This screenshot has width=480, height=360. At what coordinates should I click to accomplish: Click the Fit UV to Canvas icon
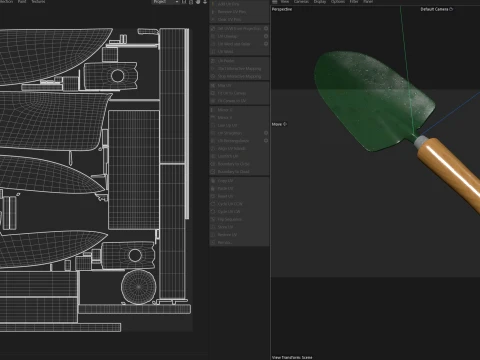(x=213, y=93)
